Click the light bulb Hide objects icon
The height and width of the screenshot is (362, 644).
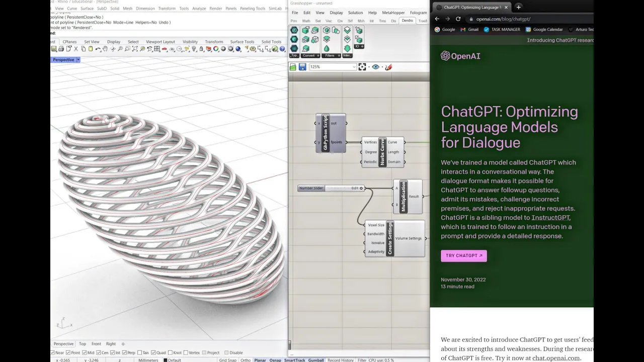pos(194,49)
